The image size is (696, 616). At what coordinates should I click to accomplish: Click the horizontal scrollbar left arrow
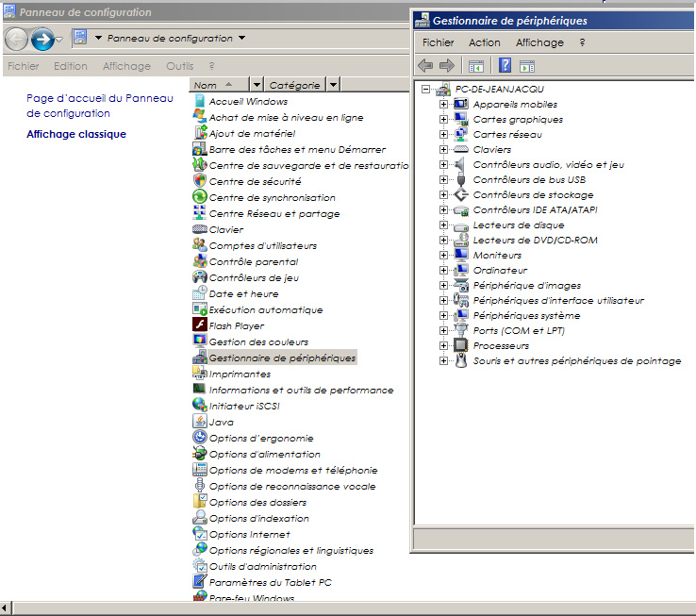point(4,608)
